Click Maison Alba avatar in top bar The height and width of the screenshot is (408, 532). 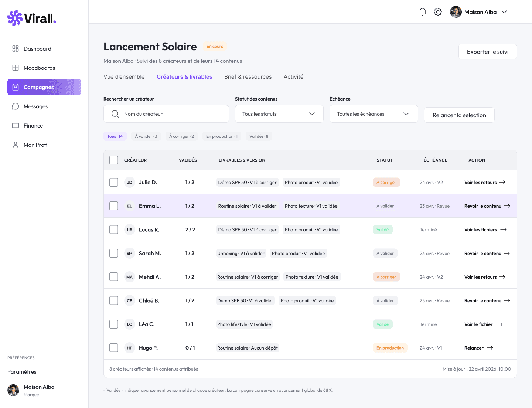pyautogui.click(x=456, y=12)
